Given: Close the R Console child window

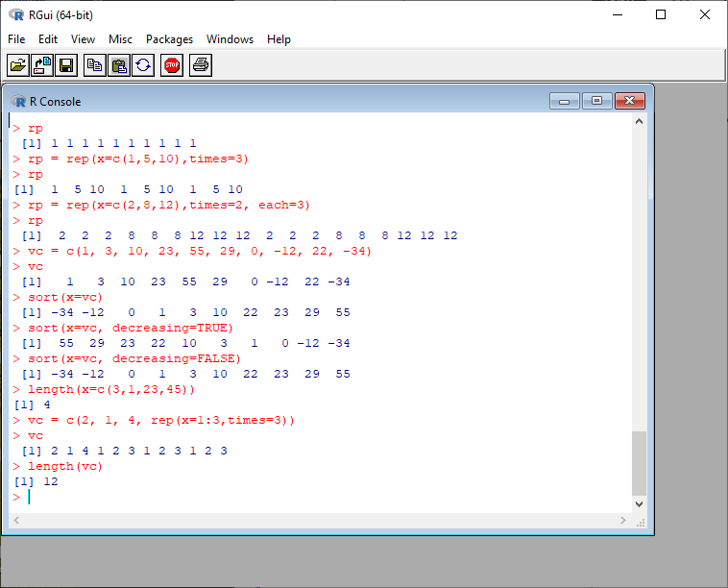Looking at the screenshot, I should [630, 101].
